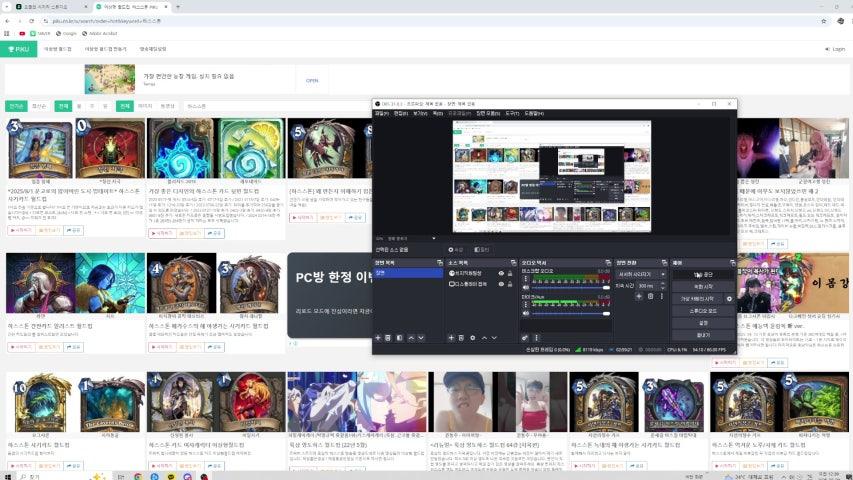853x480 pixels.
Task: Select the scene row in OBS scenes list
Action: 408,273
